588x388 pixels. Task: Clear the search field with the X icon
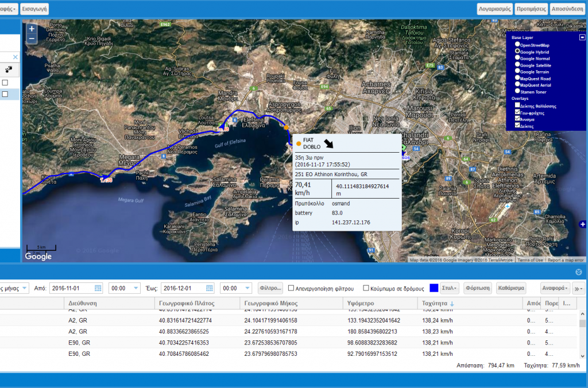16,57
